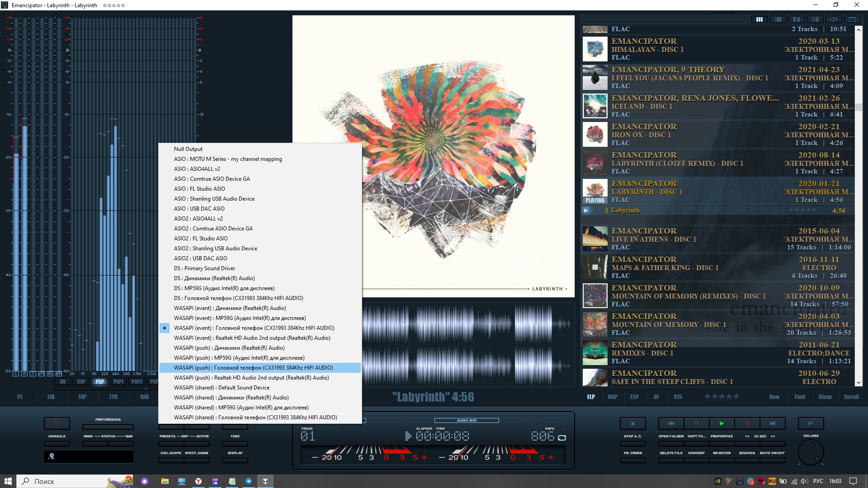Image resolution: width=868 pixels, height=488 pixels.
Task: Open File Explorer from the taskbar
Action: point(165,481)
